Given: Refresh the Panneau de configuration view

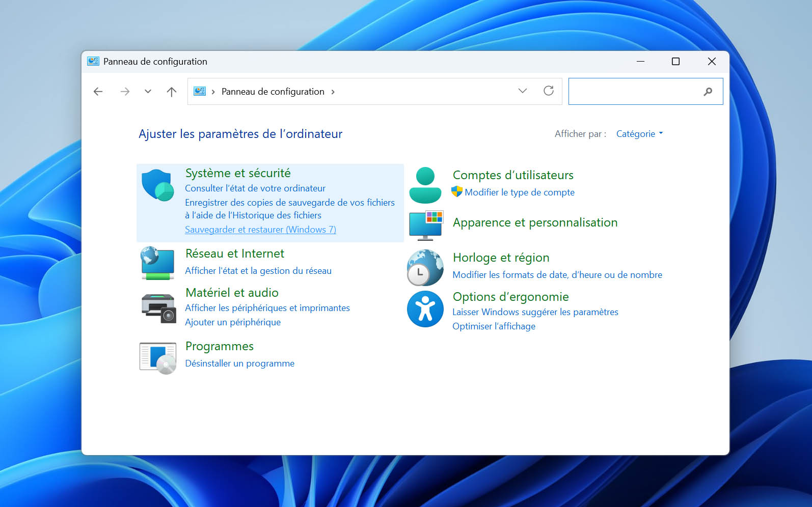Looking at the screenshot, I should click(549, 91).
